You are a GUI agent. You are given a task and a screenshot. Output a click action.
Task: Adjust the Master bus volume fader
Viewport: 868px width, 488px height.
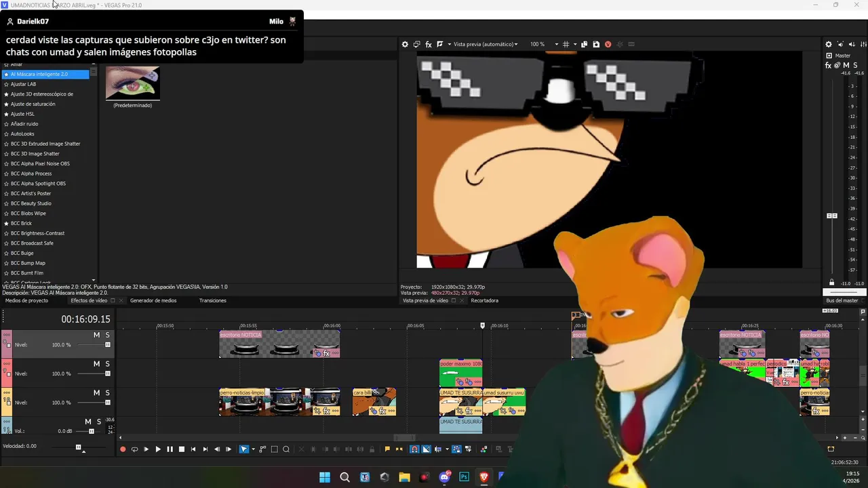pyautogui.click(x=832, y=216)
